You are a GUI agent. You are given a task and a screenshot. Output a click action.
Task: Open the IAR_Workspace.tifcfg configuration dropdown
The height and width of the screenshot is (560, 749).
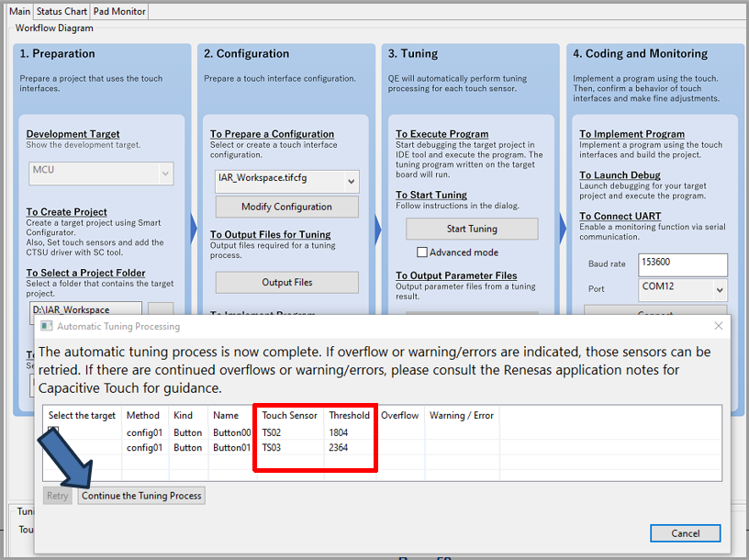[x=351, y=182]
